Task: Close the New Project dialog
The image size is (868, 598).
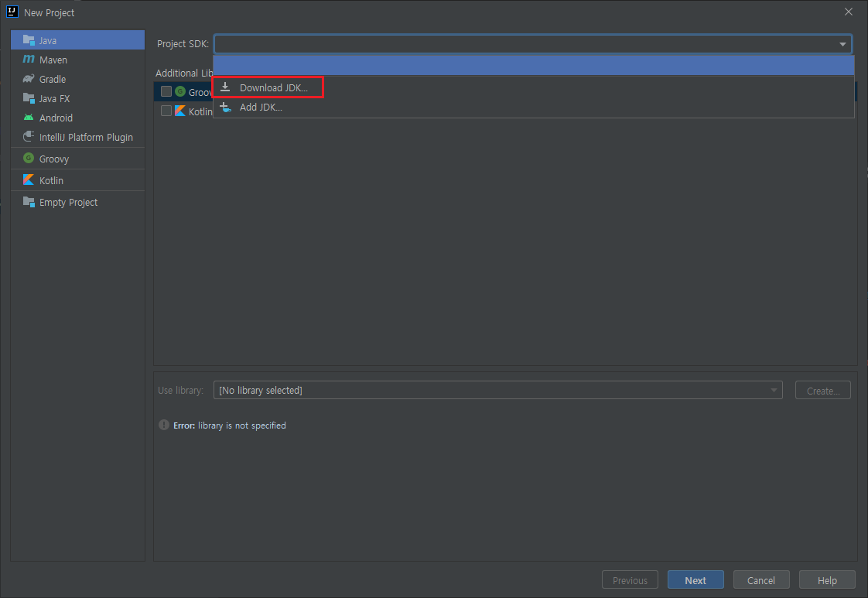Action: click(x=848, y=12)
